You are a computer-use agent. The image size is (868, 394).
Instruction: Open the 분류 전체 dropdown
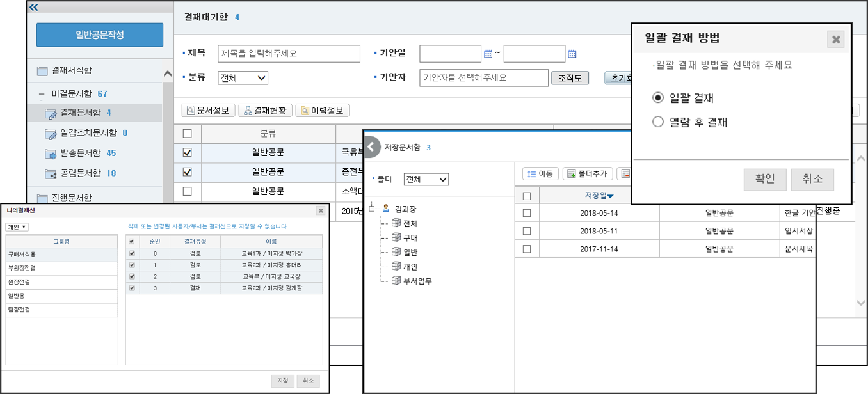point(243,78)
